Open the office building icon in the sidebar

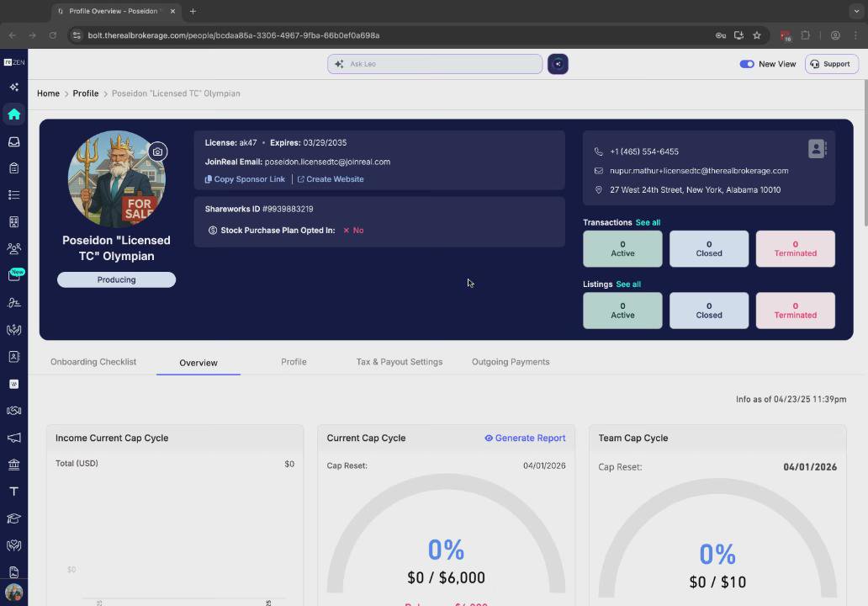click(x=13, y=222)
